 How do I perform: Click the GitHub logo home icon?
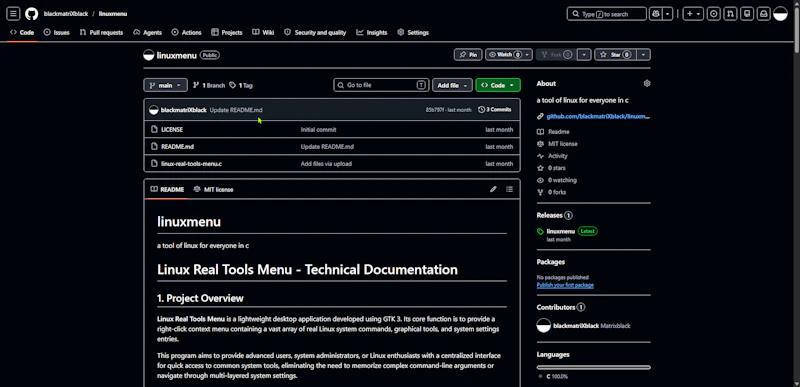32,14
